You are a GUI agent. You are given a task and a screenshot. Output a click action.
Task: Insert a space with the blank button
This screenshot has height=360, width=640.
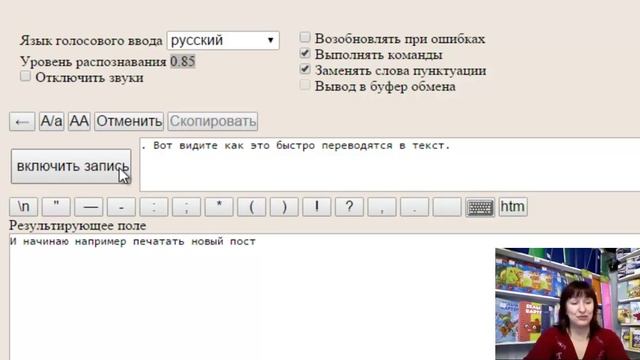[447, 207]
